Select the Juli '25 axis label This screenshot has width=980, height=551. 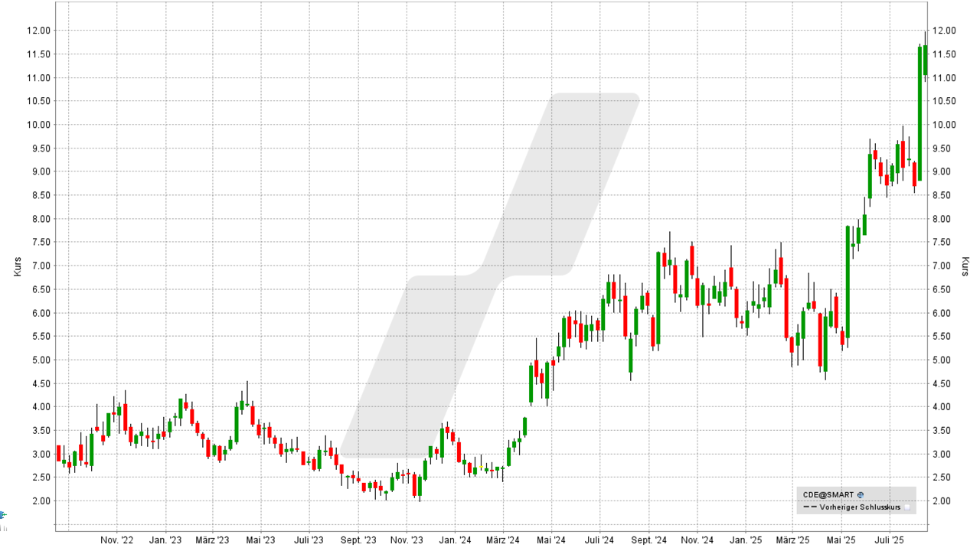tap(888, 540)
